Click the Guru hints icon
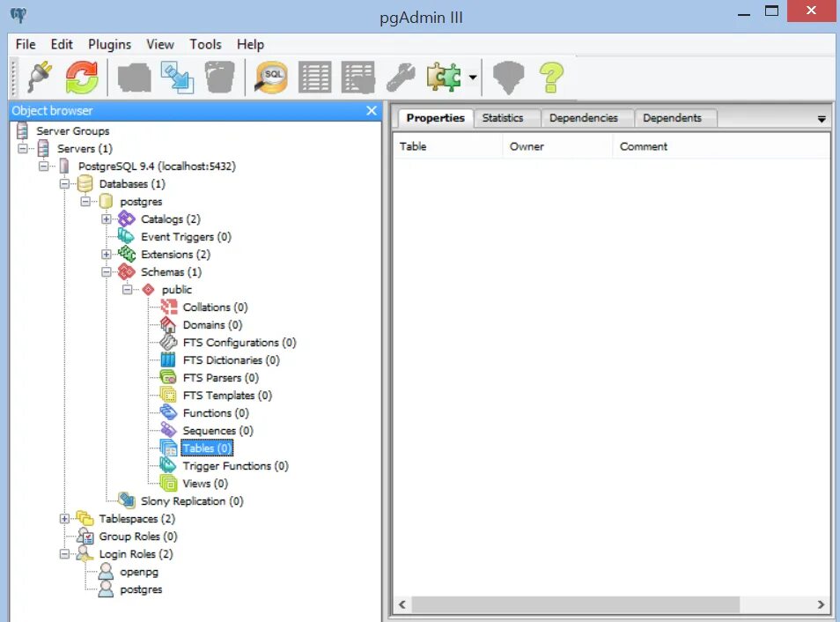 click(508, 78)
